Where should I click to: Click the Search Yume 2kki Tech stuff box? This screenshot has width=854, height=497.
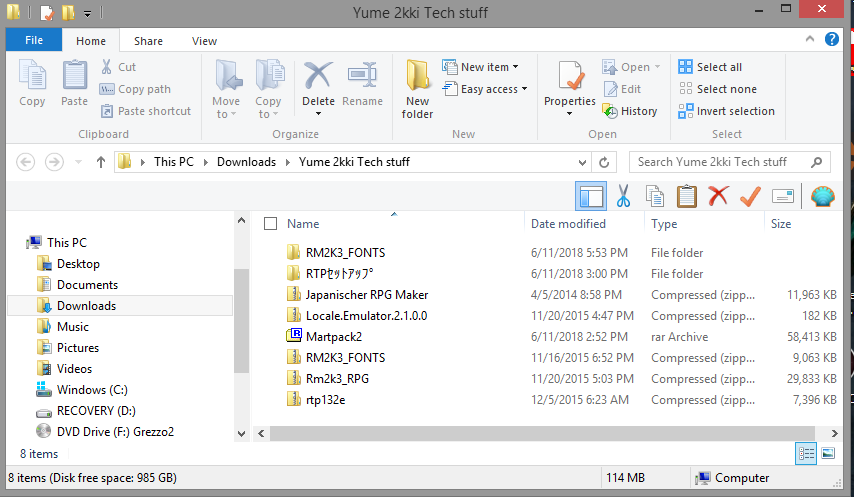pyautogui.click(x=723, y=161)
